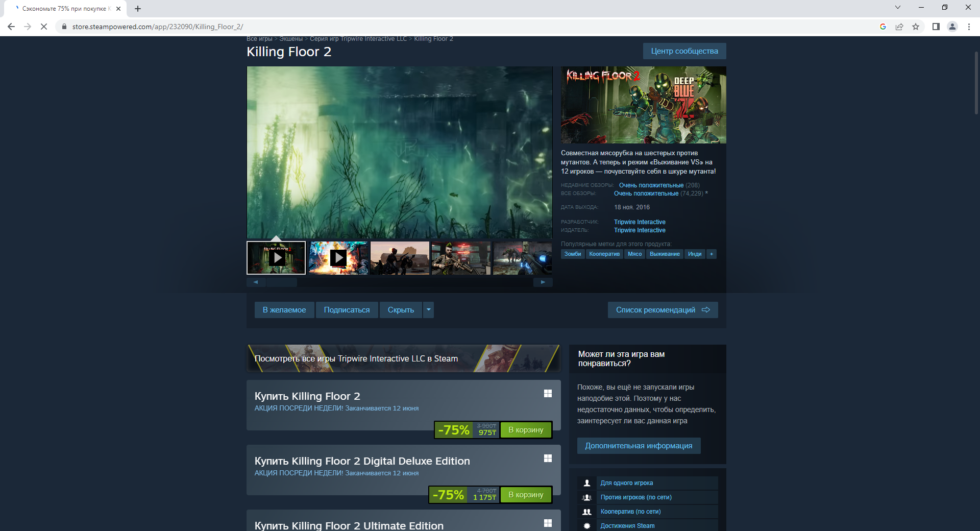Open Серия игр Tripwire Interactive LLC breadcrumb

click(x=358, y=39)
